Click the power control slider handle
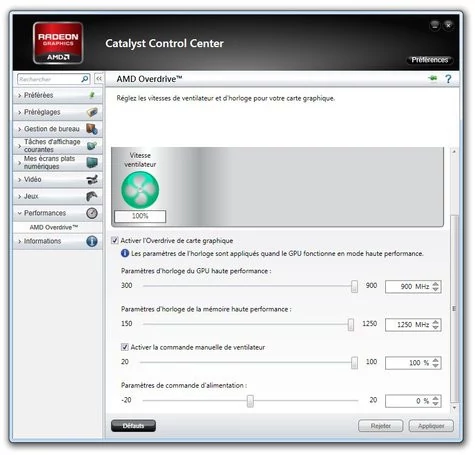This screenshot has width=475, height=455. point(250,401)
